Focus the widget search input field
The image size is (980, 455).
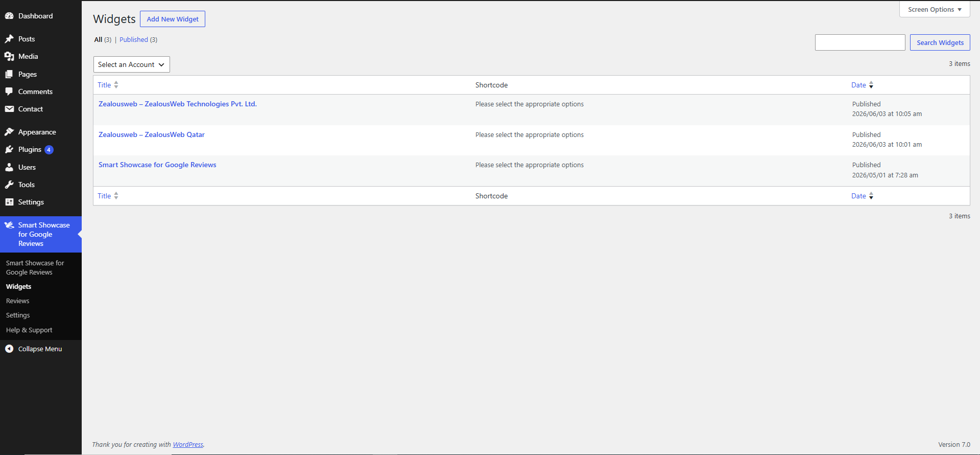[860, 42]
